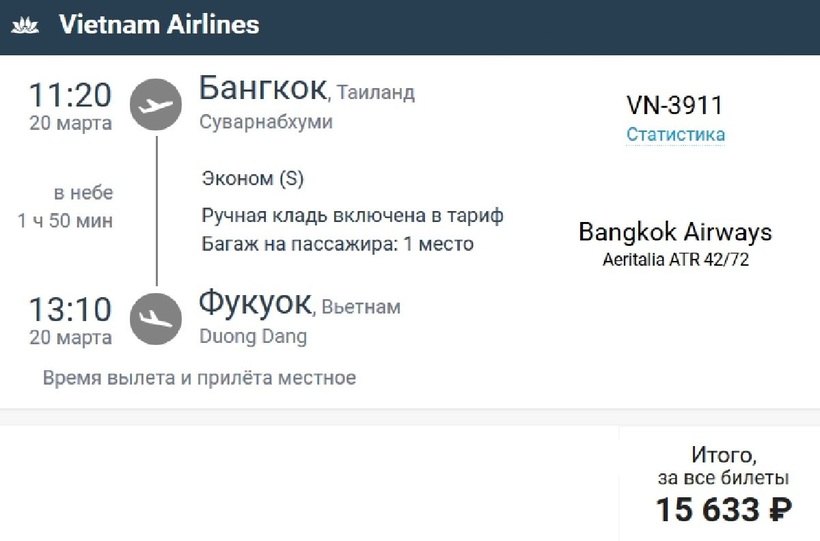Click the Vietnam Airlines header title
Screen dimensions: 820x541
[159, 25]
